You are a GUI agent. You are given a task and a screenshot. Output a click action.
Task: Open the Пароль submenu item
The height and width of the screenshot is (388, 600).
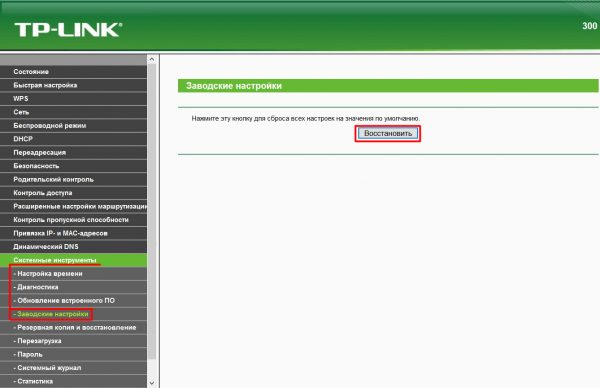(73, 354)
